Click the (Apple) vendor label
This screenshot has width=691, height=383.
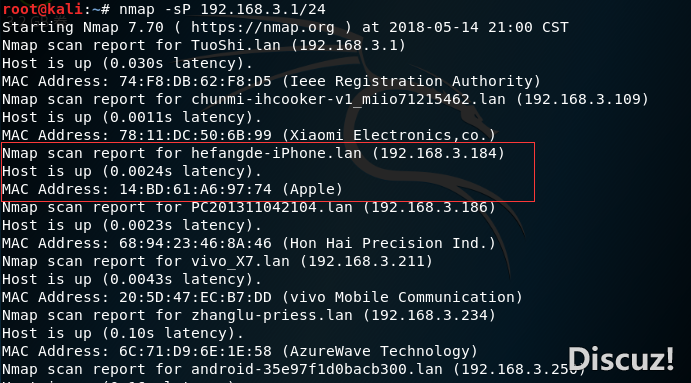point(312,190)
